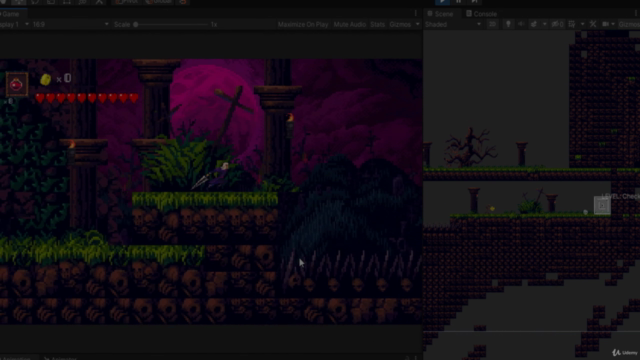Screen dimensions: 640x360
Task: Click the Step frame button
Action: click(474, 2)
